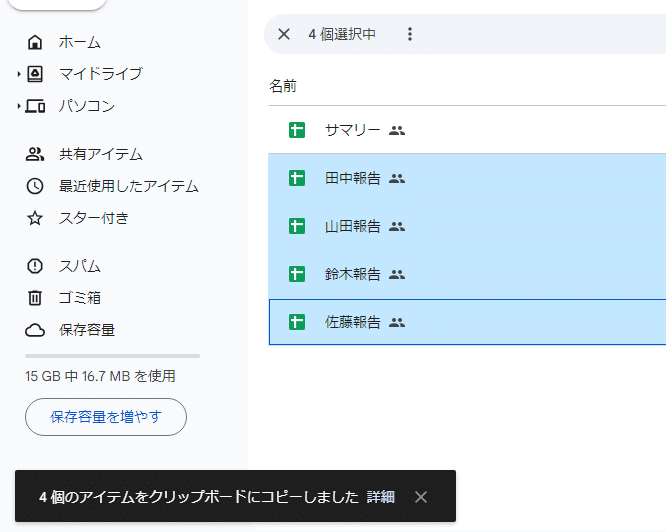The height and width of the screenshot is (532, 666).
Task: Open the ゴミ箱 folder
Action: (79, 298)
